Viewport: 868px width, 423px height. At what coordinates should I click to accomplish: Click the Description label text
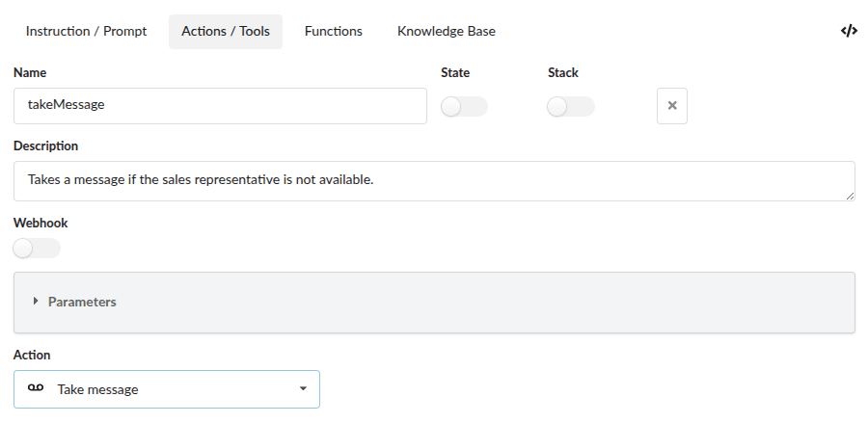(x=46, y=145)
